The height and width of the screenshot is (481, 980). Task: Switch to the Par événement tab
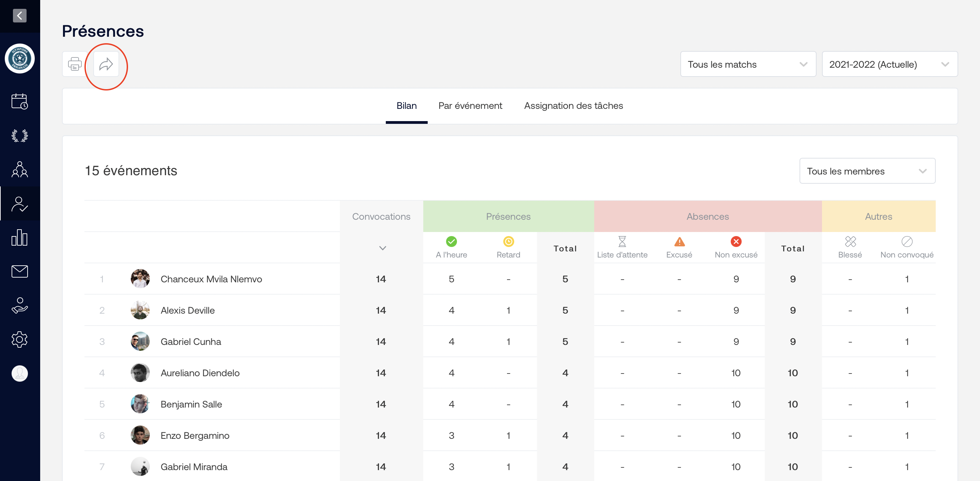pyautogui.click(x=470, y=105)
